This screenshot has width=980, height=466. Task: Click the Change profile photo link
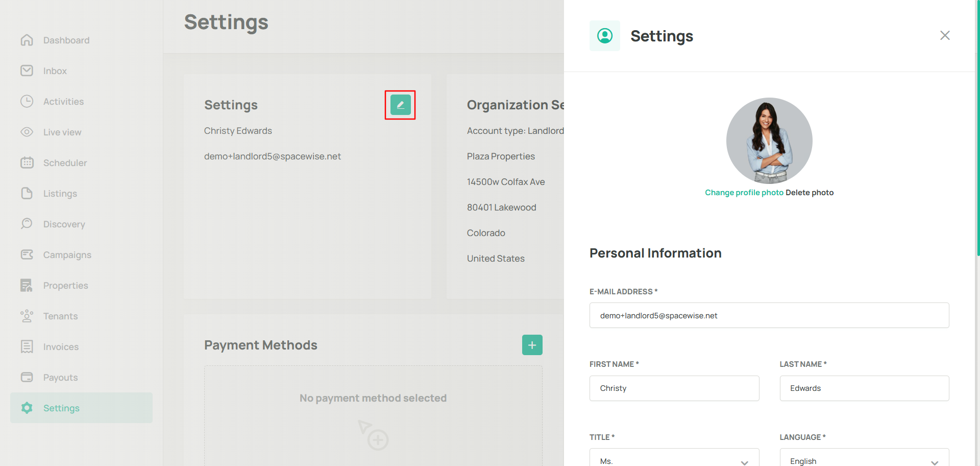(x=744, y=193)
